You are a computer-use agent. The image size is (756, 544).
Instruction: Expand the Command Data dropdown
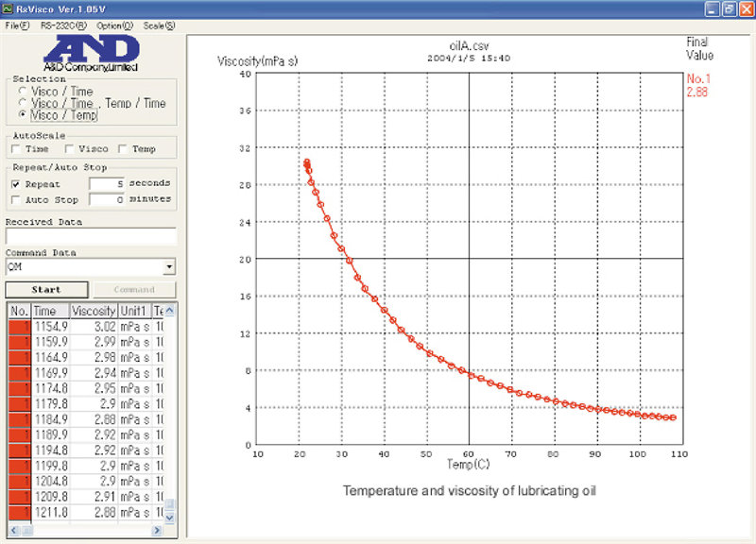(170, 267)
